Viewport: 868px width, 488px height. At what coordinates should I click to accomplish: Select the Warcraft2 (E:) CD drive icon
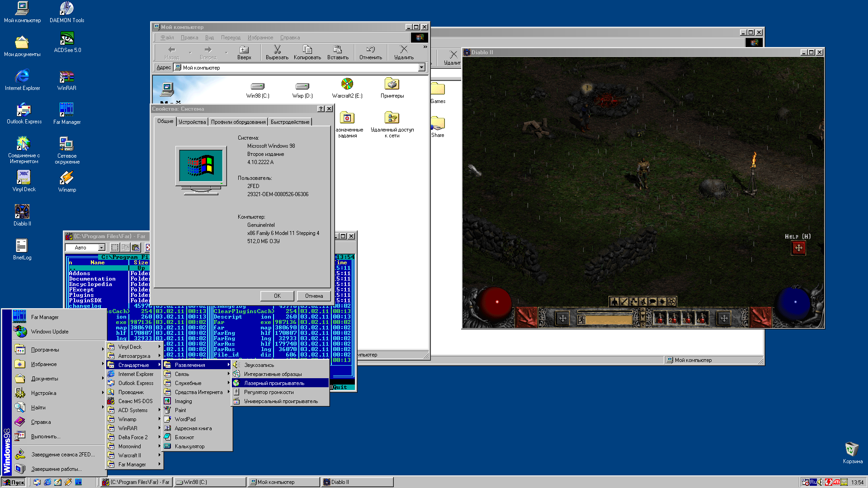[x=347, y=89]
